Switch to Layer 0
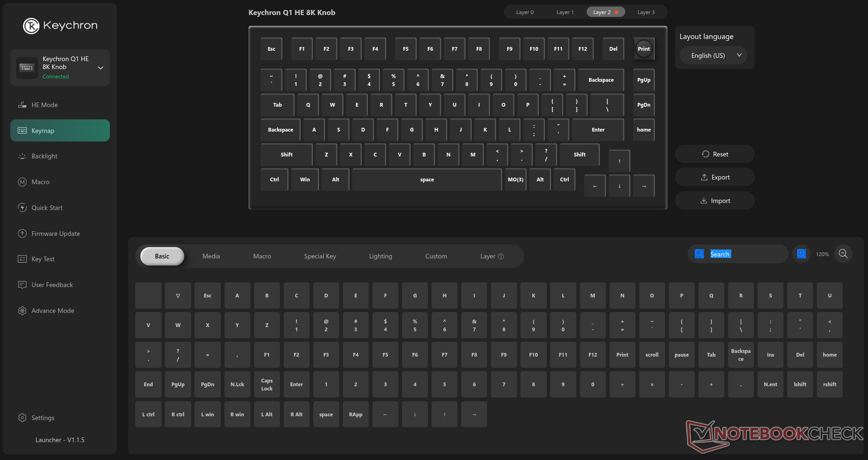 tap(525, 12)
